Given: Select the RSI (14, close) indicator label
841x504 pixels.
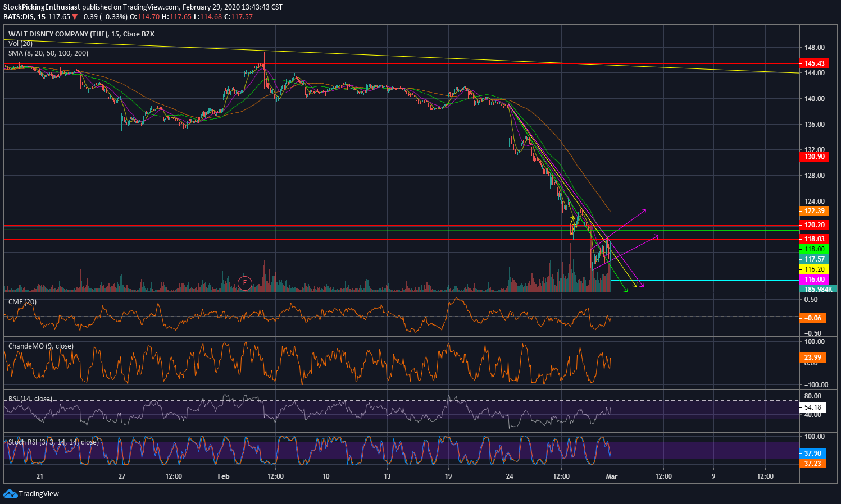Looking at the screenshot, I should [x=30, y=399].
